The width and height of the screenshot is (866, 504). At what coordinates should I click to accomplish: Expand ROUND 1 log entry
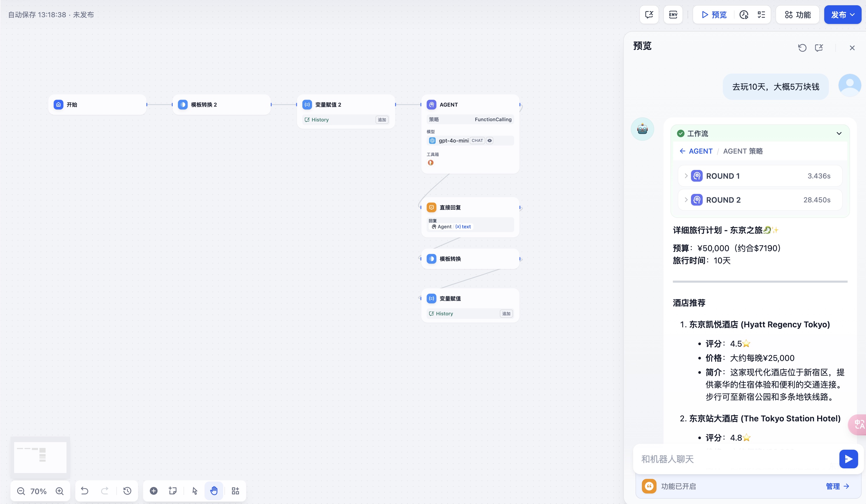pyautogui.click(x=686, y=176)
